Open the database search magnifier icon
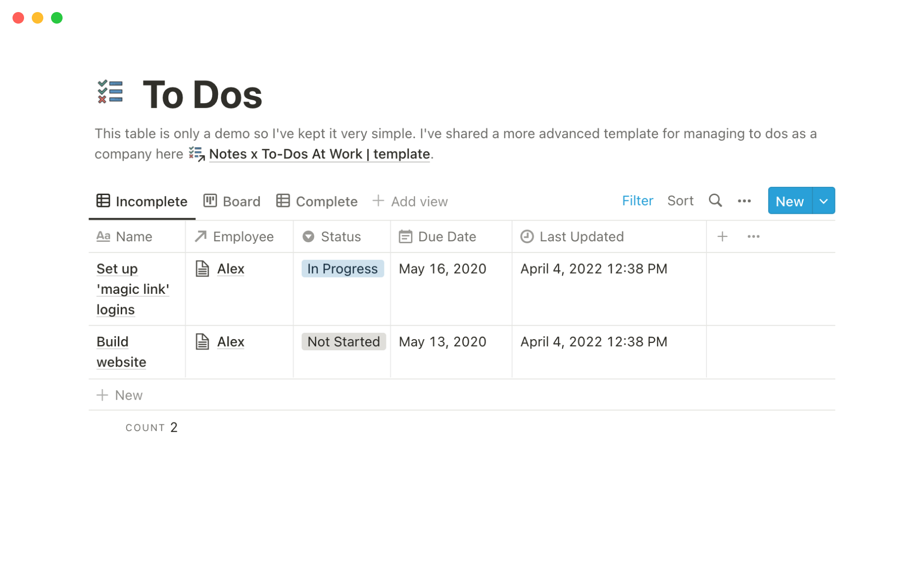The width and height of the screenshot is (924, 578). (715, 200)
